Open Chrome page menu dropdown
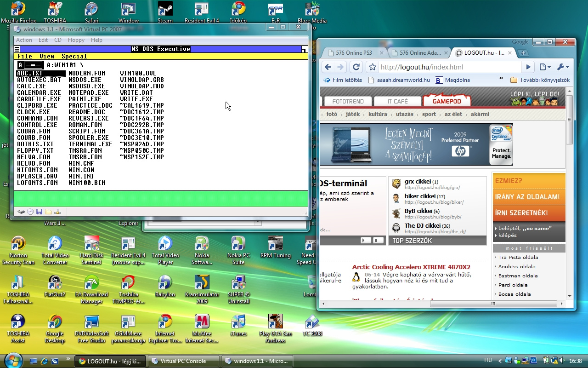Screen dimensions: 588x368 point(545,67)
